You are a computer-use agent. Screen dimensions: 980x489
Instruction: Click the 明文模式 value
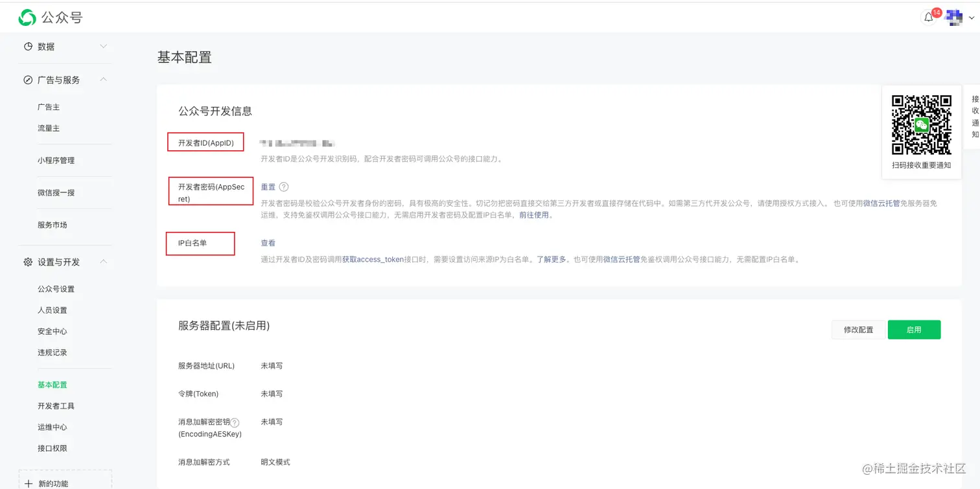[x=275, y=462]
